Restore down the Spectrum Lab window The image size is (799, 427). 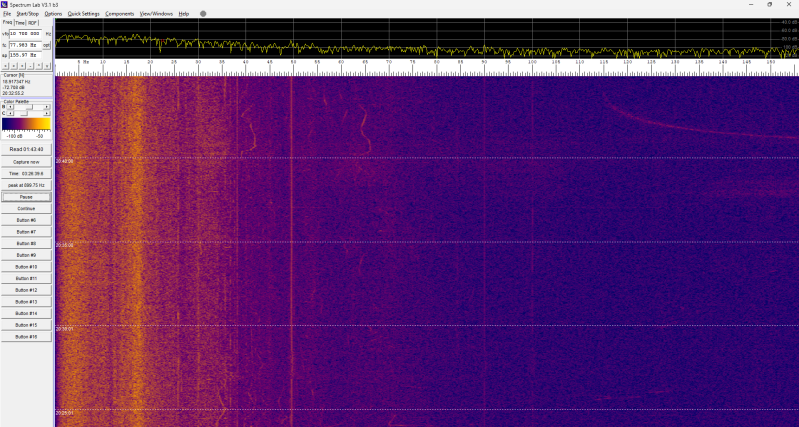pyautogui.click(x=769, y=4)
